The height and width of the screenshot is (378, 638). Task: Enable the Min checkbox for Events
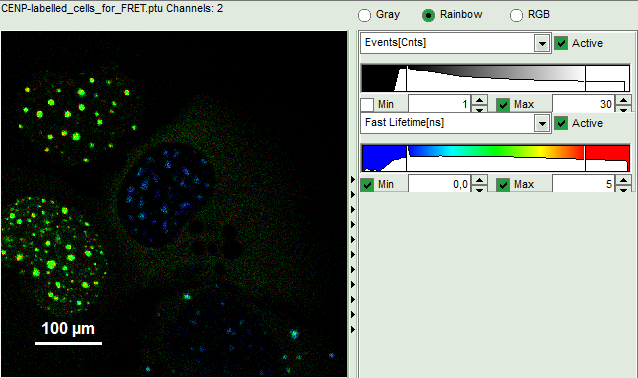click(367, 105)
